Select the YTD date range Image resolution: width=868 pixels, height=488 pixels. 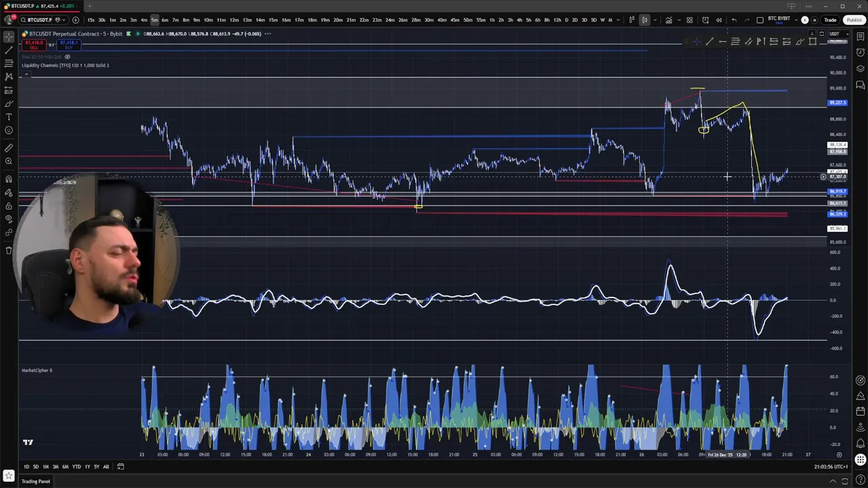tap(76, 466)
